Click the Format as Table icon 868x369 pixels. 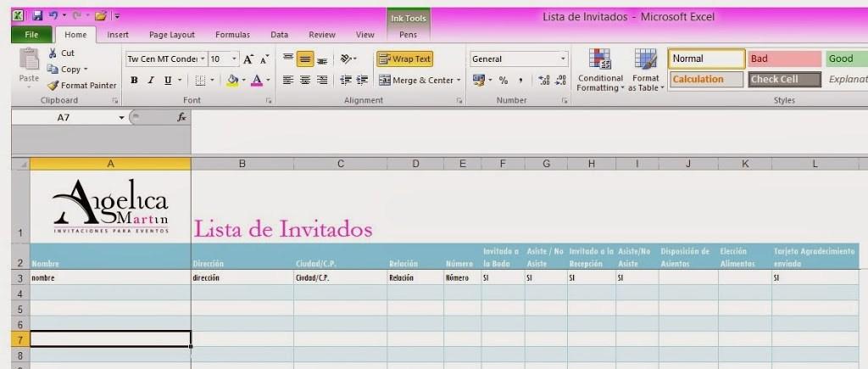point(646,70)
